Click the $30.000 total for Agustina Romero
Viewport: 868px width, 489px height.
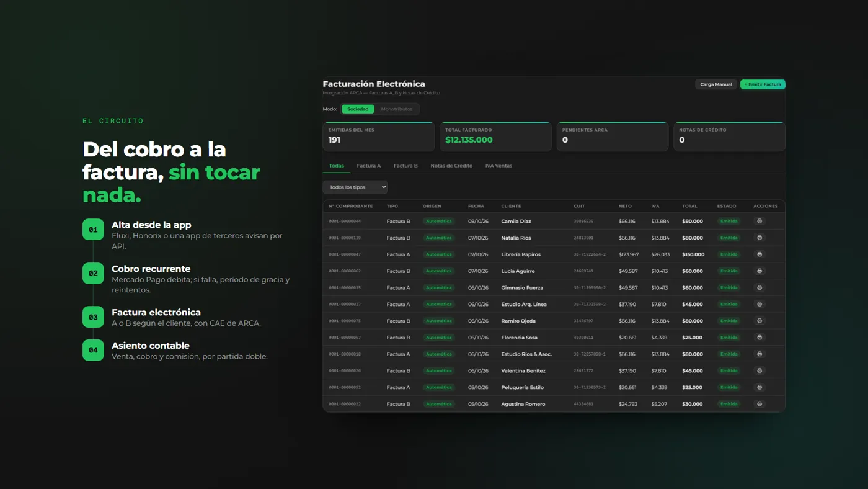pyautogui.click(x=693, y=404)
